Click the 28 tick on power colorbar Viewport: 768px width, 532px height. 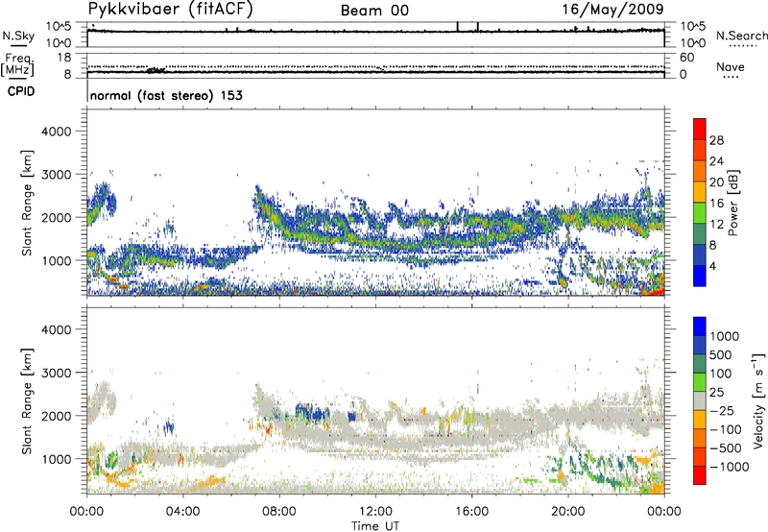(716, 140)
